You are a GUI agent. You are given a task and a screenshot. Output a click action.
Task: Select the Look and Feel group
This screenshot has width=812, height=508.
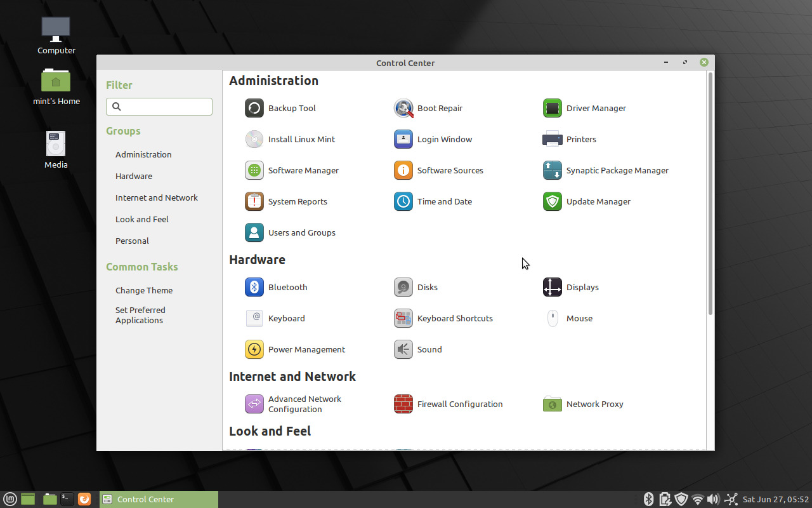point(141,219)
